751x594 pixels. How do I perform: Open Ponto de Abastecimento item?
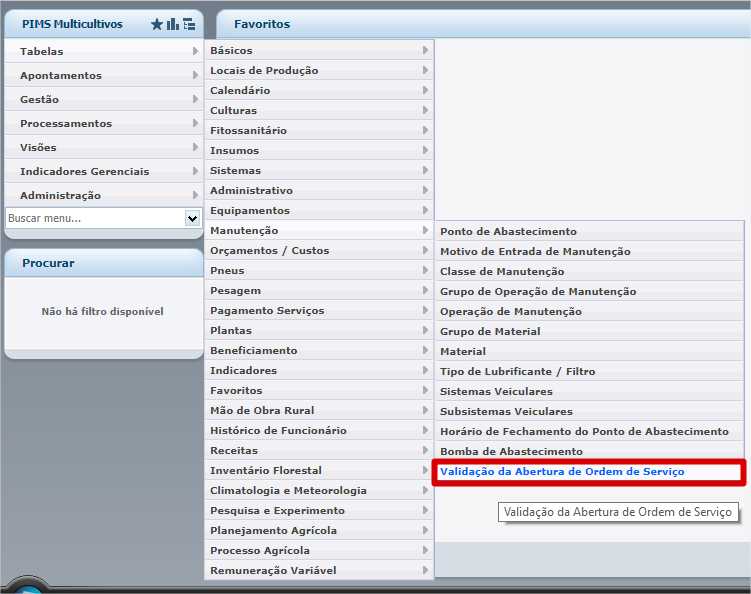[x=589, y=231]
